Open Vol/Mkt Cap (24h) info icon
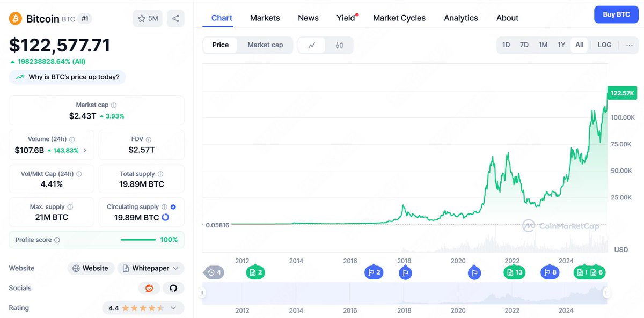The width and height of the screenshot is (644, 318). click(x=79, y=174)
